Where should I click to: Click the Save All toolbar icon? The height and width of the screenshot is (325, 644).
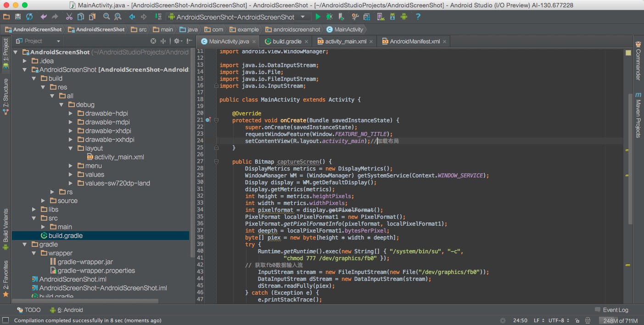click(x=18, y=17)
